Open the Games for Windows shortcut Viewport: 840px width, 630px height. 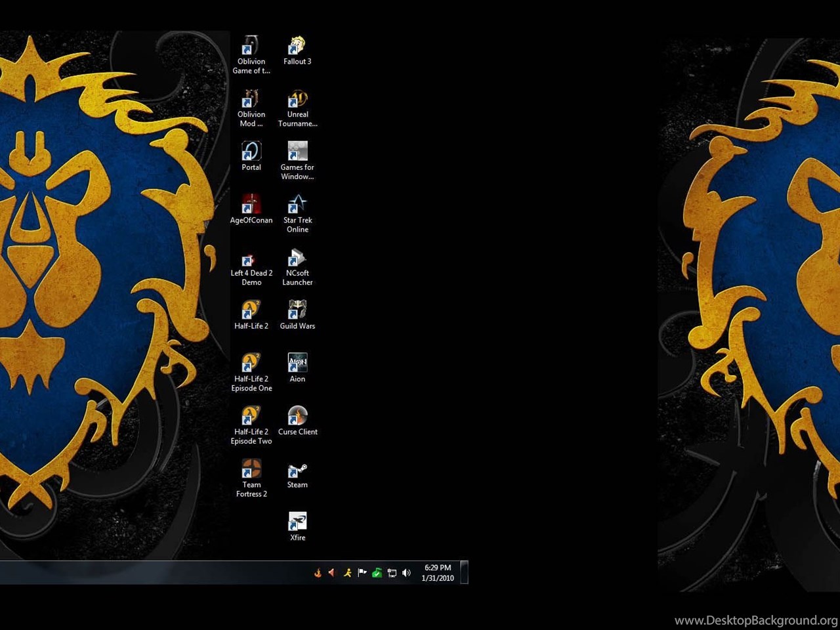coord(297,161)
